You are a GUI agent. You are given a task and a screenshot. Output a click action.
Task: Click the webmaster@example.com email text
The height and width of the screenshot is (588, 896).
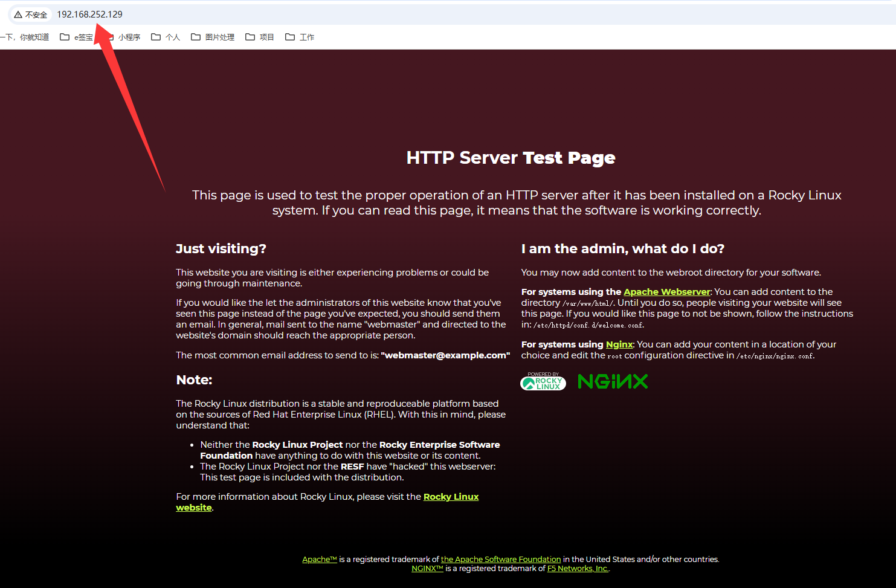click(x=445, y=355)
